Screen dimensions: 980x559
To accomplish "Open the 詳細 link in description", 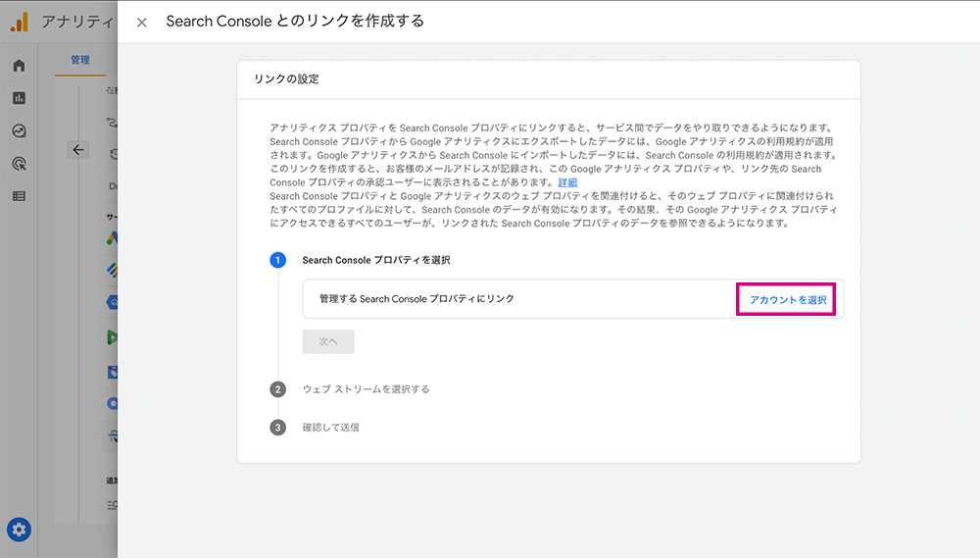I will click(567, 182).
